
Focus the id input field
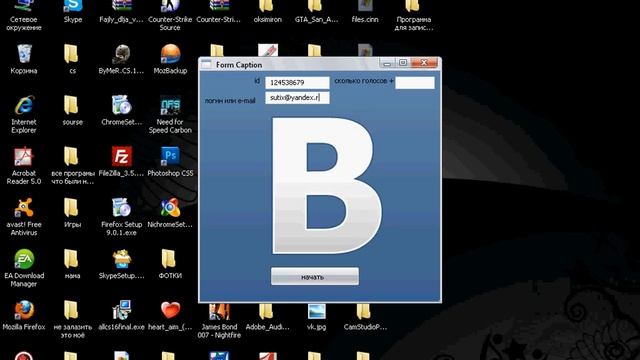tap(297, 82)
